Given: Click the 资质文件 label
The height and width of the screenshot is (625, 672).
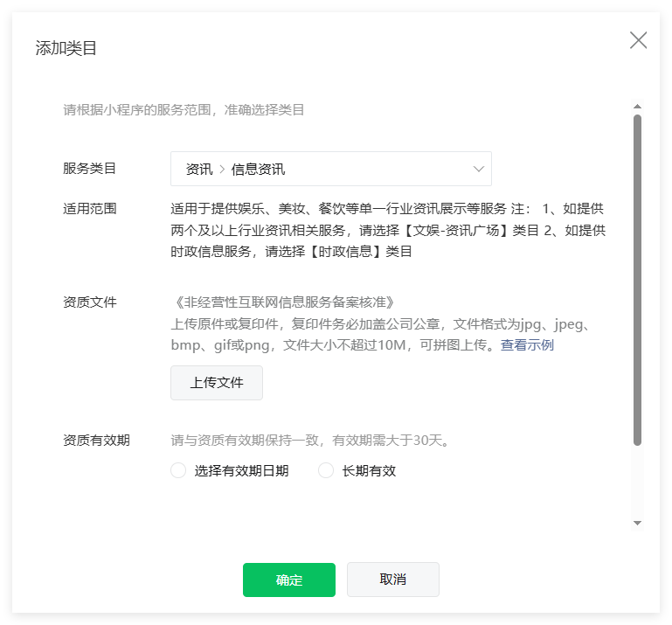Looking at the screenshot, I should pyautogui.click(x=90, y=302).
